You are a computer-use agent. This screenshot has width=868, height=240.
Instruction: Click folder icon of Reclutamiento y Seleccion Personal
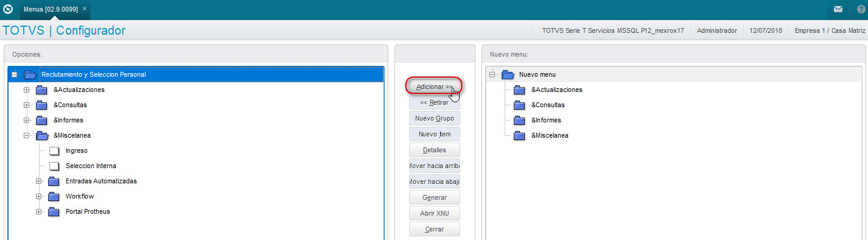tap(30, 75)
